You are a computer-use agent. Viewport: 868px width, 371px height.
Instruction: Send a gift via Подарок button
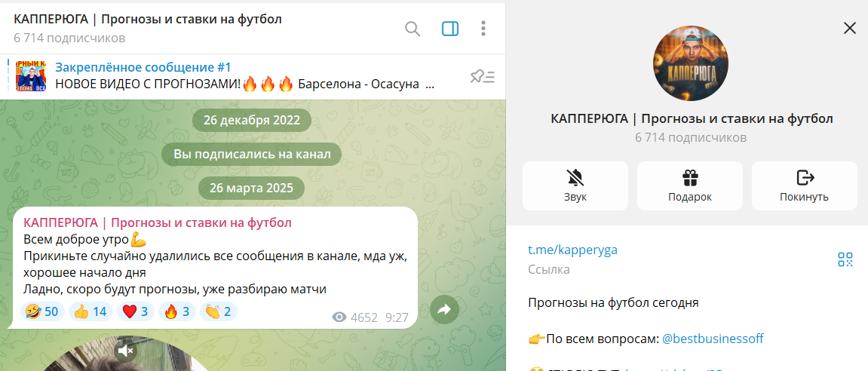[690, 186]
